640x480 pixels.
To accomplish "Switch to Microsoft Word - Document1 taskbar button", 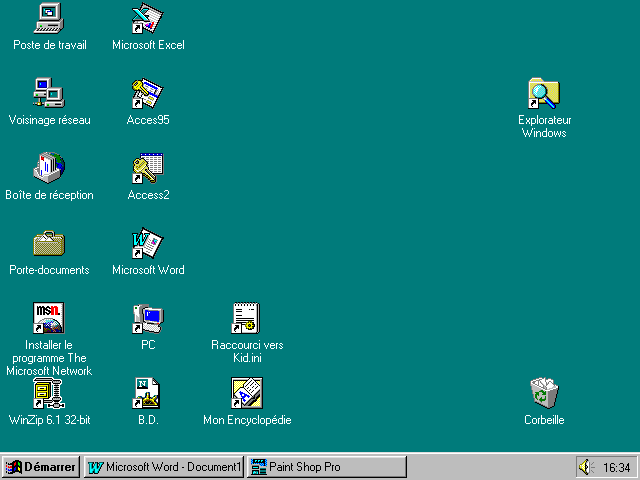I will (x=164, y=467).
